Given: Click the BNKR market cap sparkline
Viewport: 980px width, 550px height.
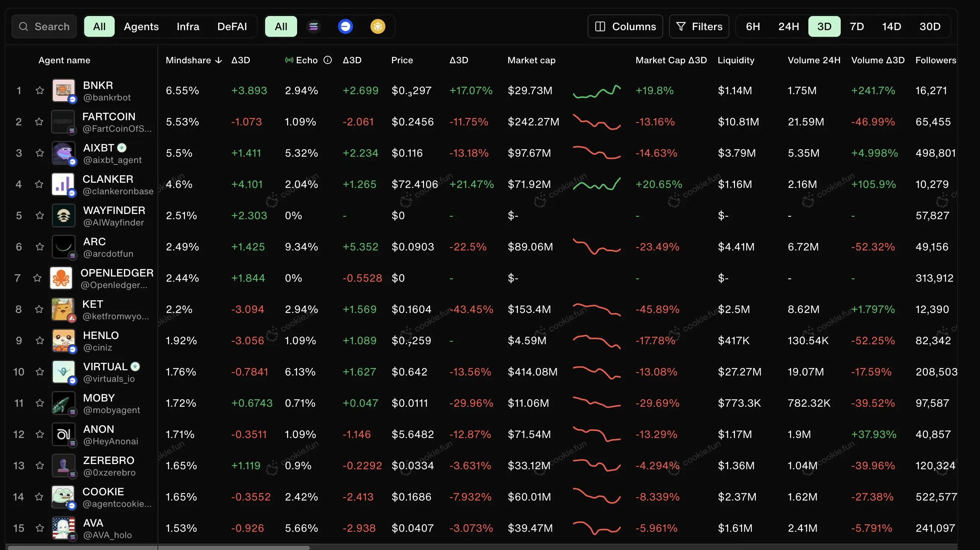Looking at the screenshot, I should click(x=596, y=91).
